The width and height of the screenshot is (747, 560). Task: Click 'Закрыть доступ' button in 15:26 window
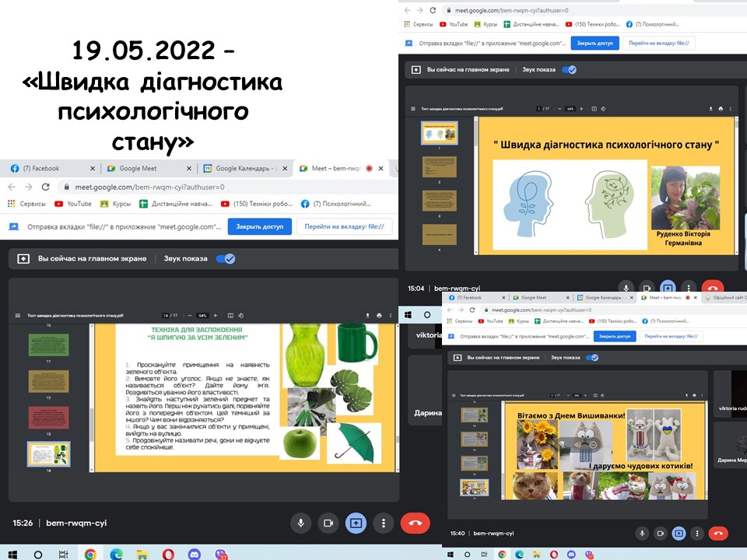[x=260, y=226]
